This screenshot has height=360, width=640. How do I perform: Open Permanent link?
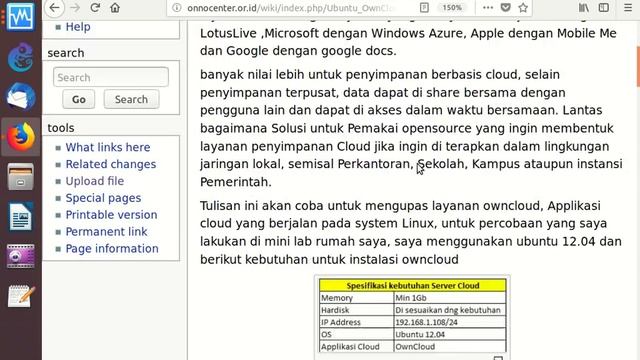(106, 232)
